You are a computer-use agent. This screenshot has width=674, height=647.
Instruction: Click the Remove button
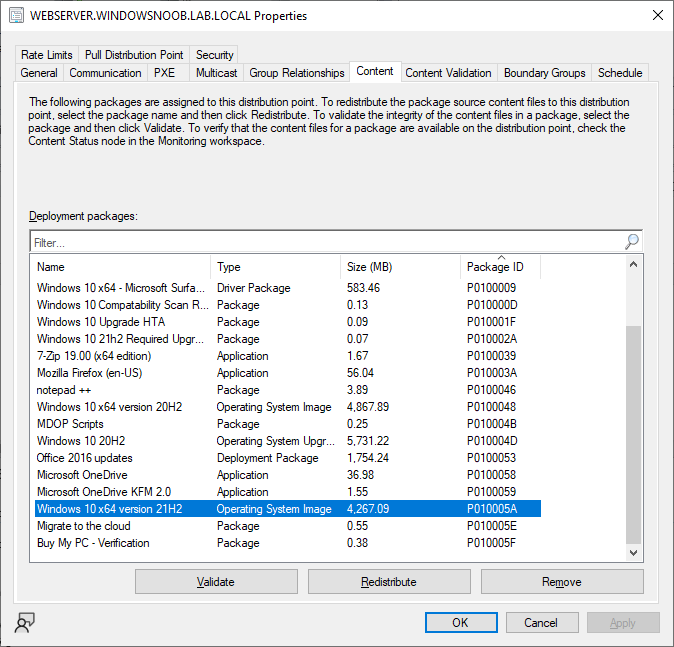click(x=562, y=582)
